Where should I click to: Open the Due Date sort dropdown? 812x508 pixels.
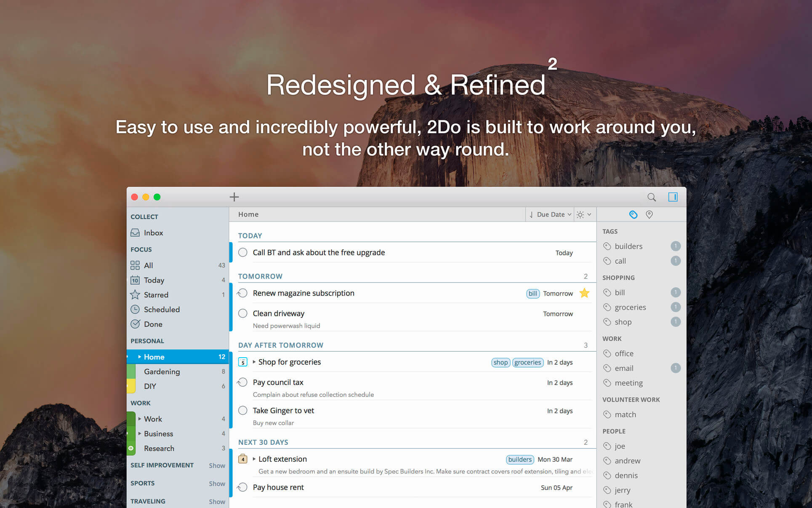[550, 214]
